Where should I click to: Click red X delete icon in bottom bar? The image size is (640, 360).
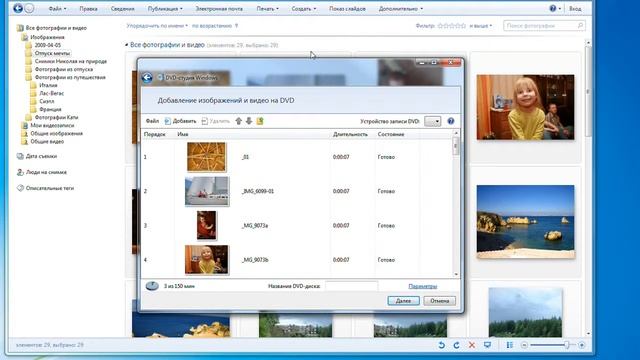click(x=472, y=345)
